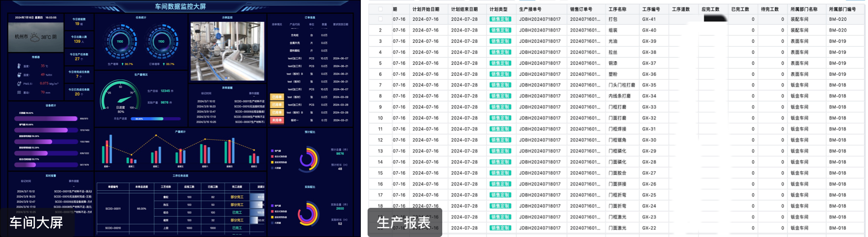The image size is (868, 237).
Task: Click the 今日出勤人数 139 card
Action: pyautogui.click(x=79, y=39)
